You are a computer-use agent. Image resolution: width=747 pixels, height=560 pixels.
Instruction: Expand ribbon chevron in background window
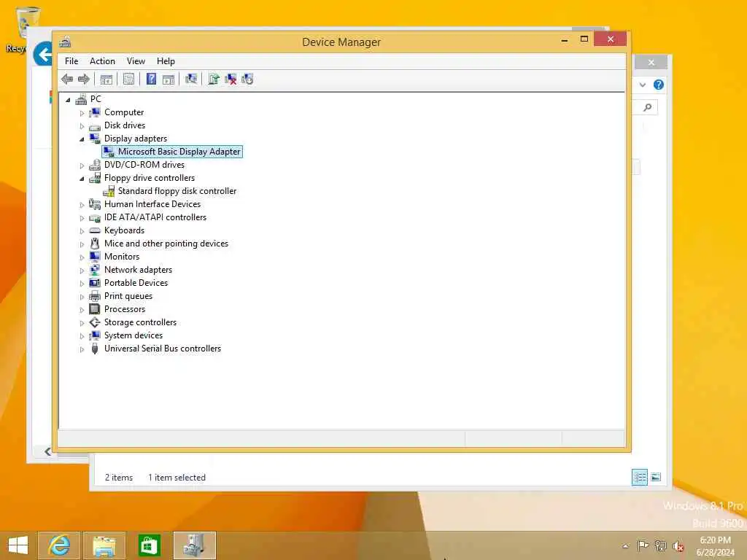coord(643,85)
